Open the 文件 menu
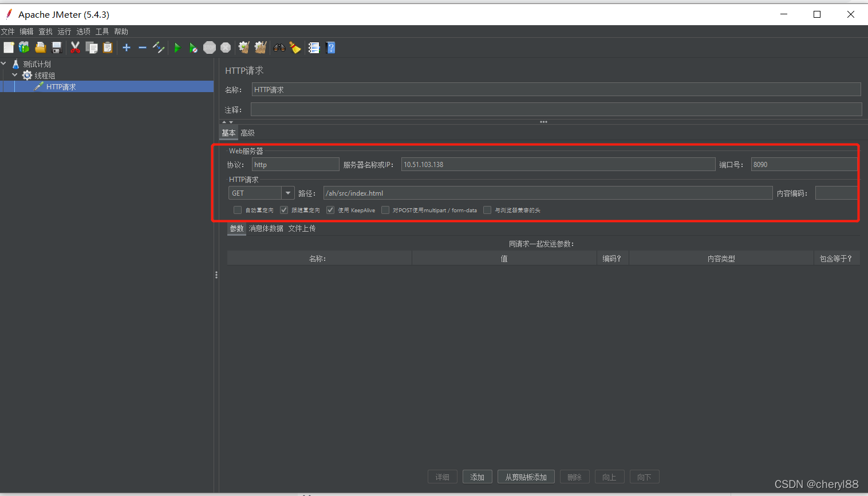This screenshot has width=868, height=496. 8,31
